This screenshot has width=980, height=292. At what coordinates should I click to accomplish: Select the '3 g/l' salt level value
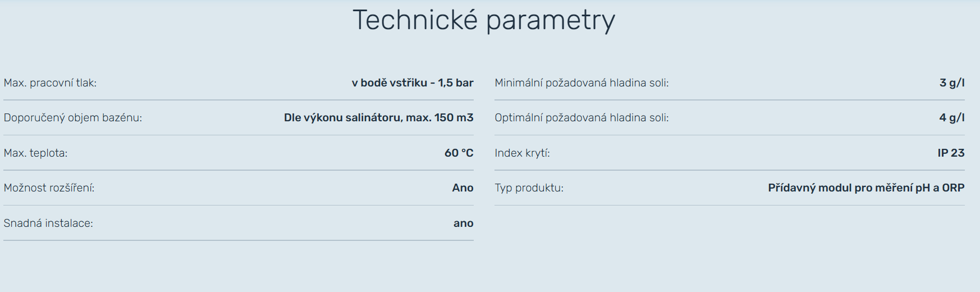click(x=951, y=83)
